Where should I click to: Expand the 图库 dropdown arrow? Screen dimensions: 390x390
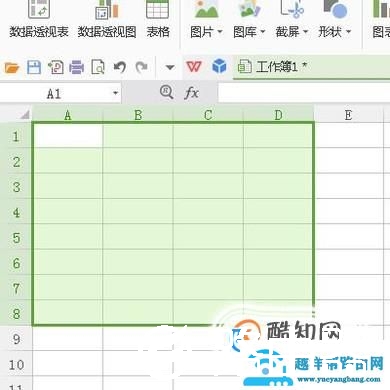point(262,32)
